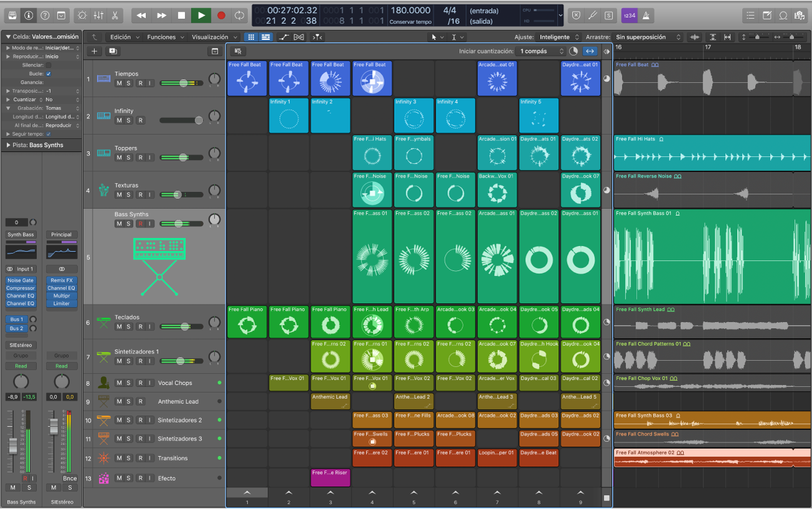
Task: Enable the Bucle checkbox
Action: pos(49,74)
